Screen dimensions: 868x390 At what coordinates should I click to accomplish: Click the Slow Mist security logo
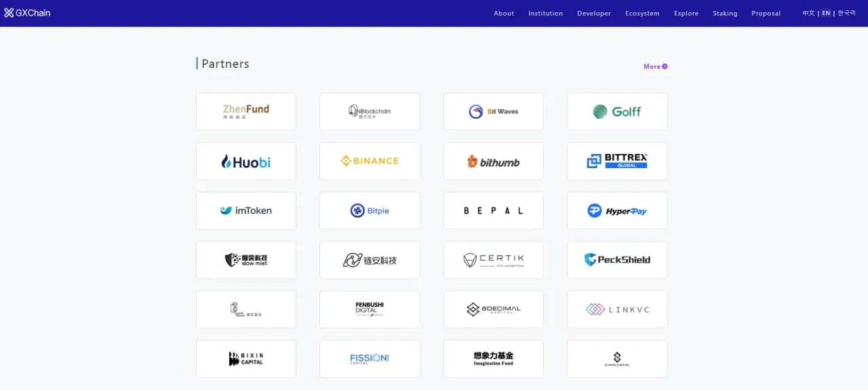[x=246, y=260]
